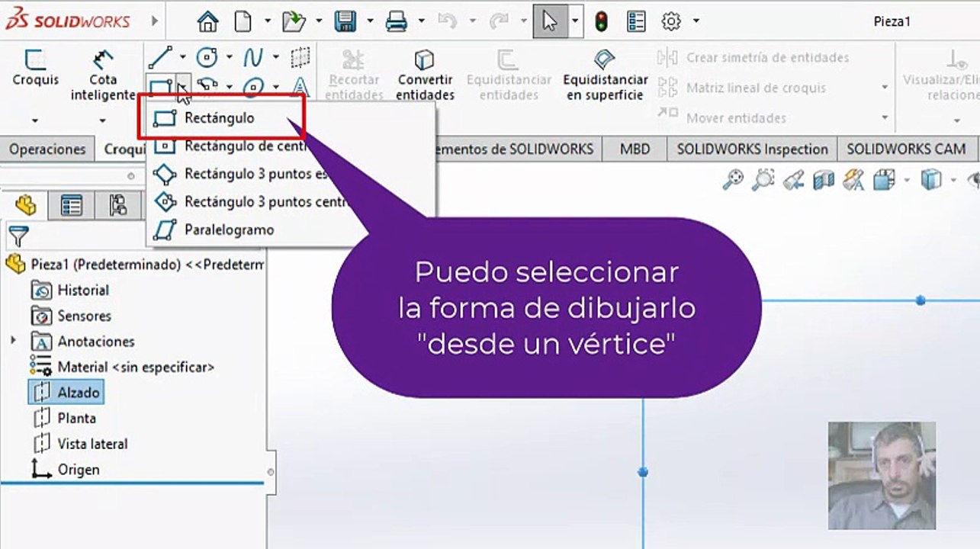Open the Line tool dropdown arrow

coord(182,57)
